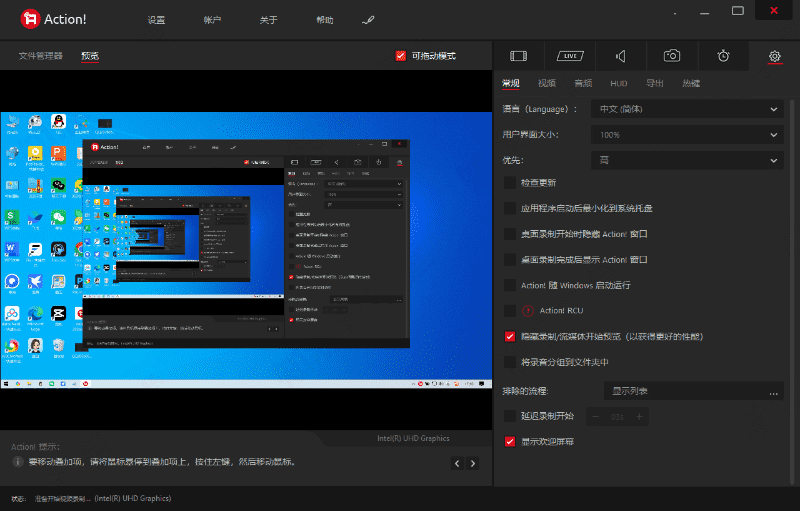This screenshot has height=511, width=800.
Task: Enable 应用程序启动后最小化到系统托盘
Action: click(x=510, y=208)
